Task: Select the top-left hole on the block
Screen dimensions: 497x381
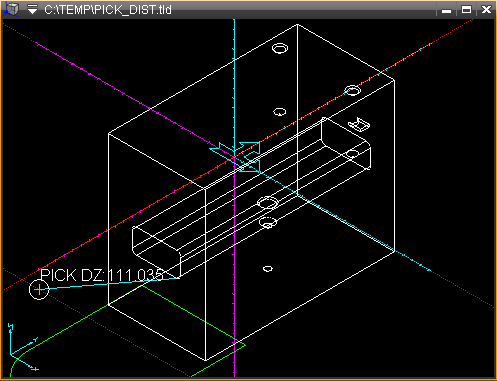Action: tap(280, 48)
